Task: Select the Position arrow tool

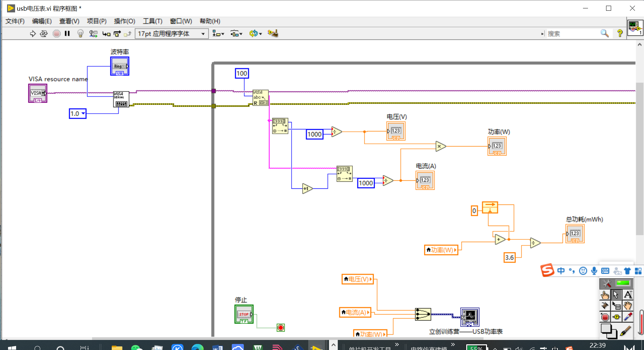Action: pyautogui.click(x=616, y=295)
